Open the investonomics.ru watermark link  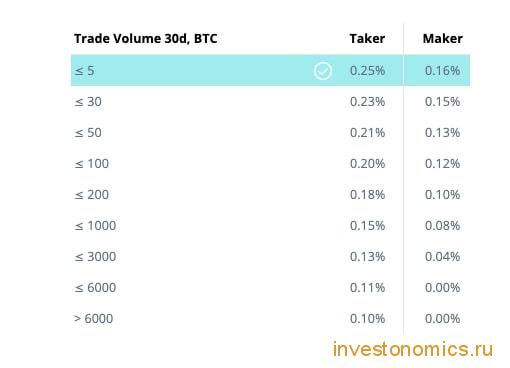(413, 349)
